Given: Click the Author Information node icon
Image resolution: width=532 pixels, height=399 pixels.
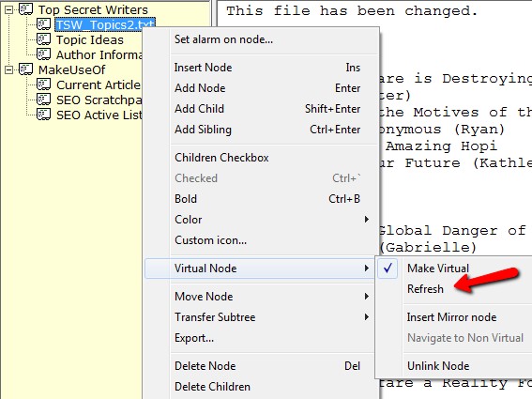Looking at the screenshot, I should tap(44, 54).
